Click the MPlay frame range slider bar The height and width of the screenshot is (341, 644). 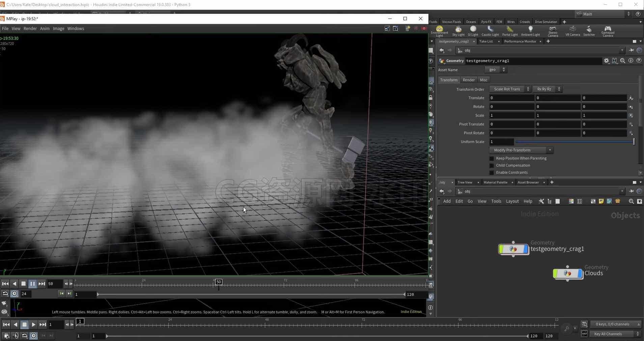coord(251,294)
